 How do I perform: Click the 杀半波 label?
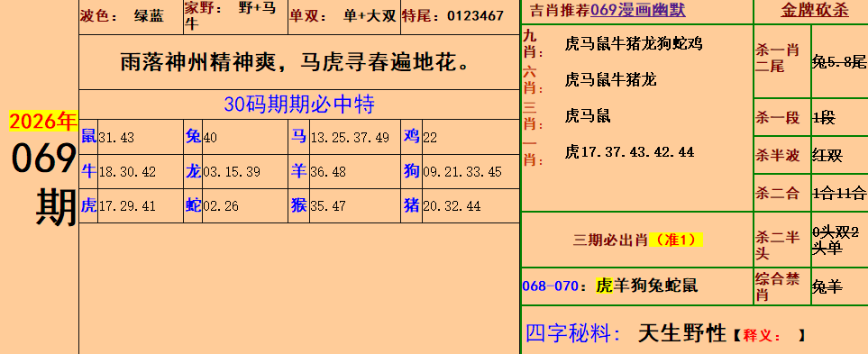pos(777,156)
